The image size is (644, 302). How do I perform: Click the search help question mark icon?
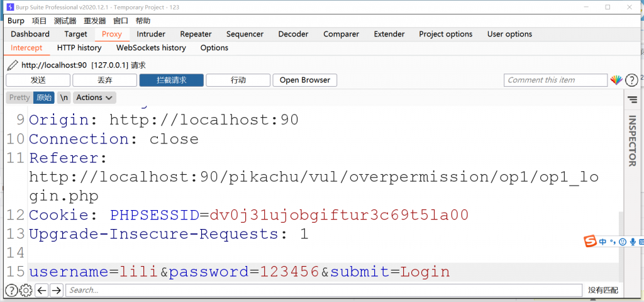[11, 290]
